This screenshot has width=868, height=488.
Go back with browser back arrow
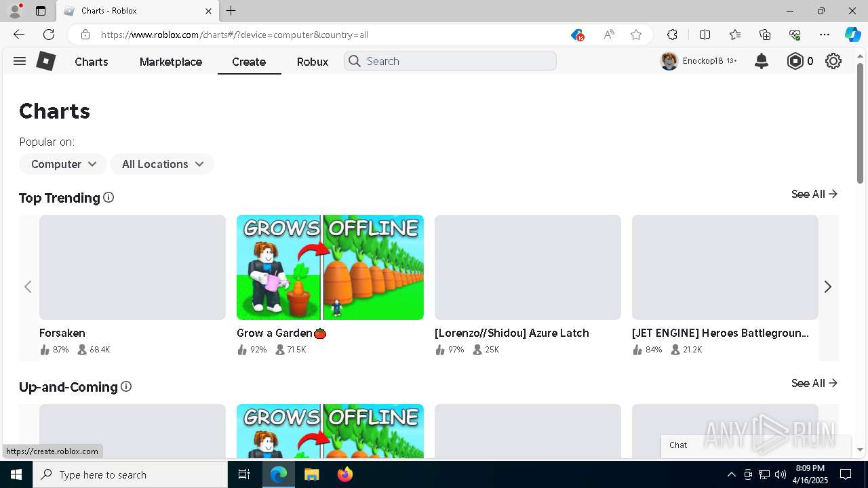(x=19, y=35)
